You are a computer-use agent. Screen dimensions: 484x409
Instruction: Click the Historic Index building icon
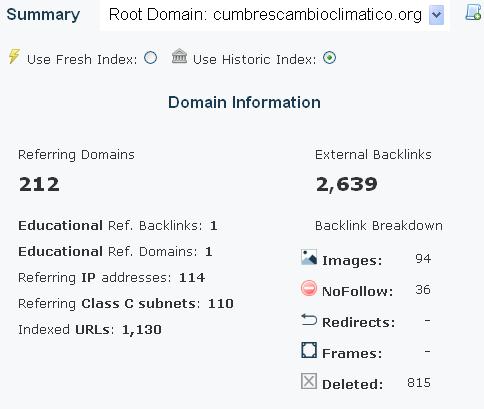coord(179,56)
